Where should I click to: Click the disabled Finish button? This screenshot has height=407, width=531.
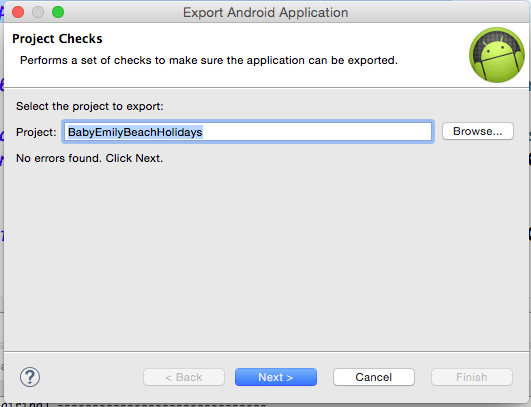(x=472, y=377)
